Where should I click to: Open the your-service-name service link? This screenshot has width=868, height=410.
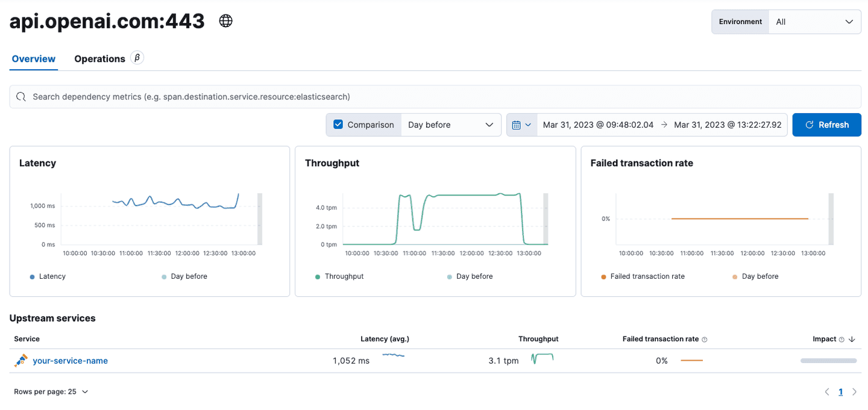click(71, 361)
